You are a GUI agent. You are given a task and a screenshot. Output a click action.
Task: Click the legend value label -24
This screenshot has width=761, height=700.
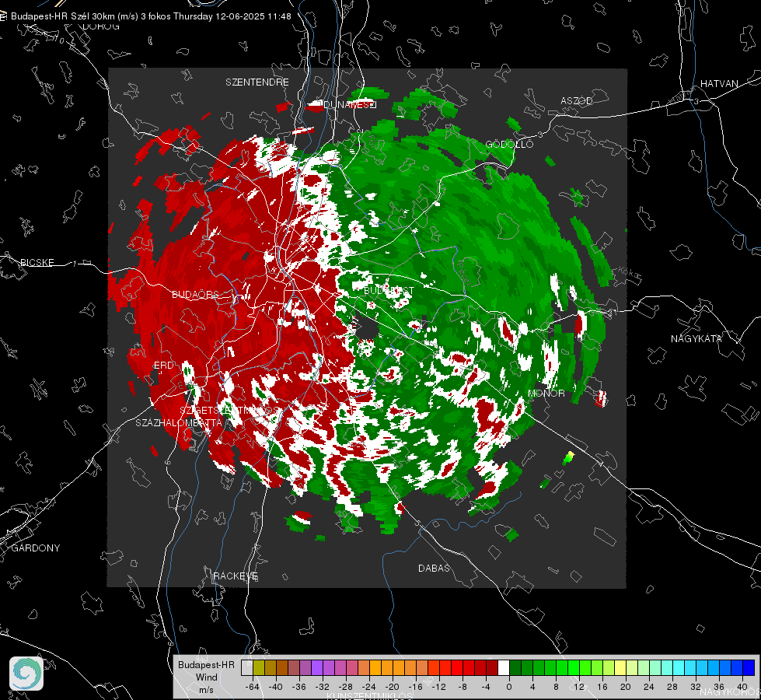pyautogui.click(x=369, y=687)
